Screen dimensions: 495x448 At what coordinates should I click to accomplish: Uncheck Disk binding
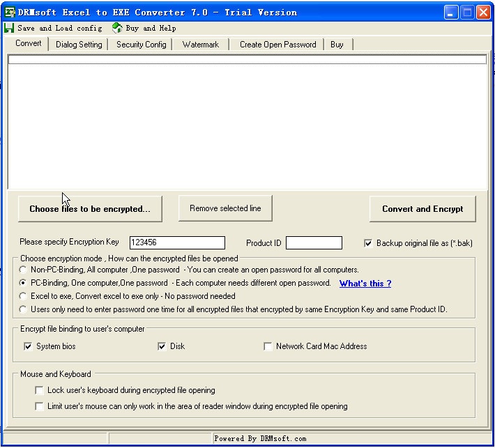pyautogui.click(x=162, y=346)
